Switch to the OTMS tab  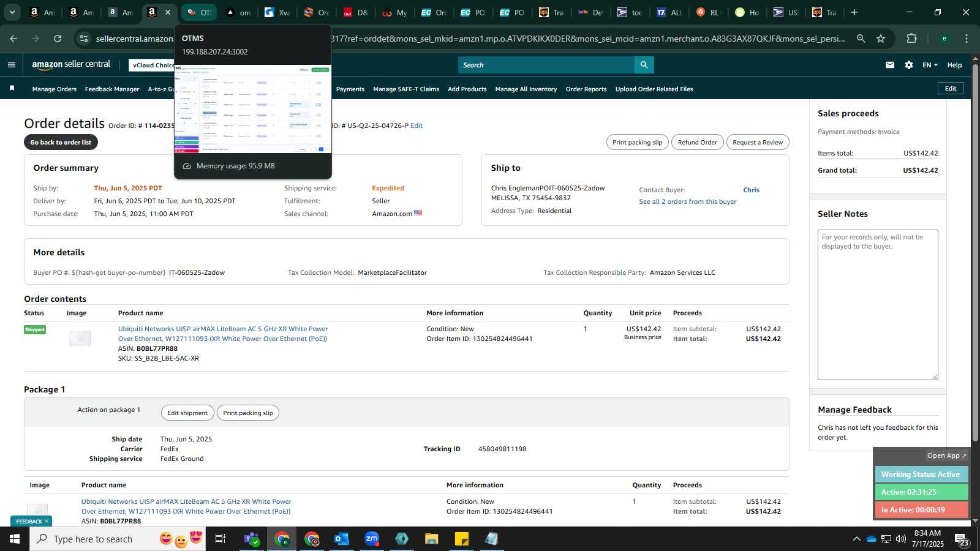[x=199, y=12]
